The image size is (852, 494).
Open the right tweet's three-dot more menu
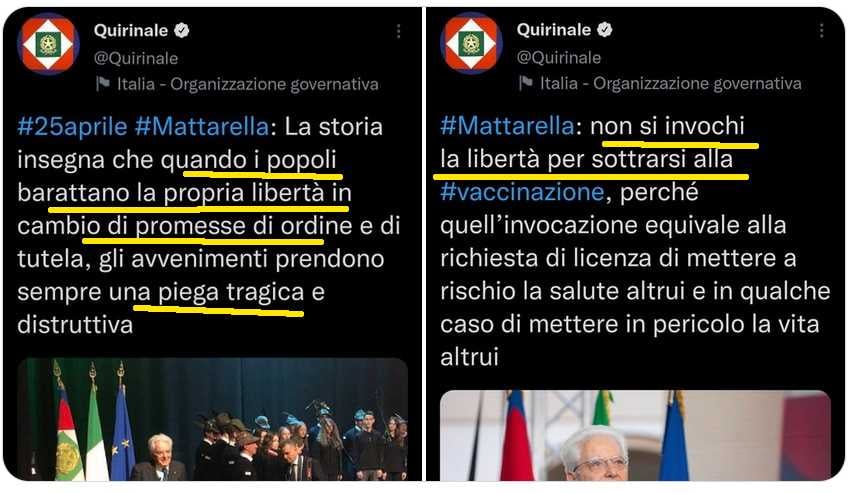(821, 30)
